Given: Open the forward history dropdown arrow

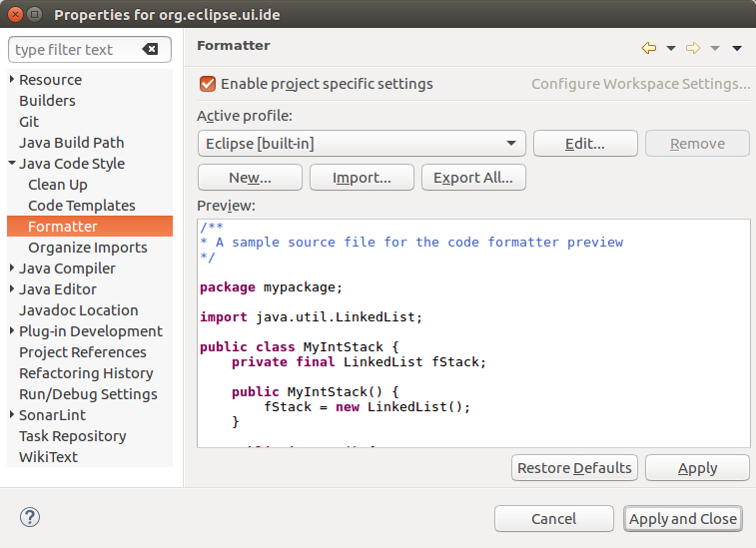Looking at the screenshot, I should pos(715,48).
